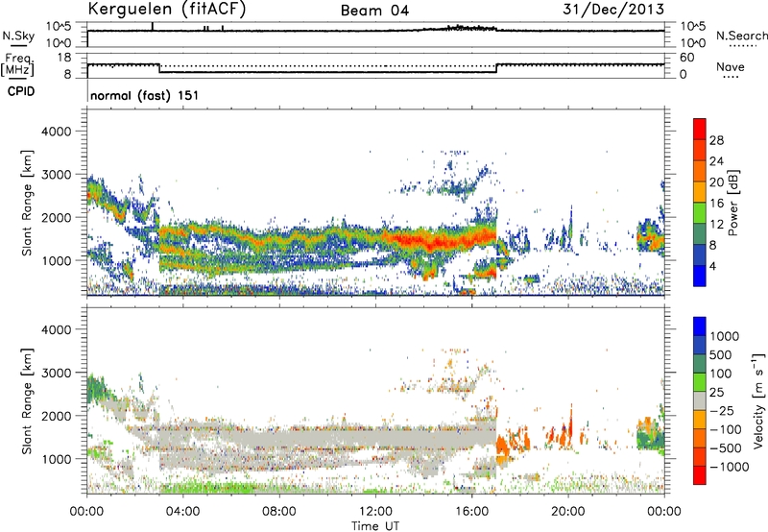Click the "08:00" time tick label
The height and width of the screenshot is (532, 768).
pyautogui.click(x=279, y=512)
